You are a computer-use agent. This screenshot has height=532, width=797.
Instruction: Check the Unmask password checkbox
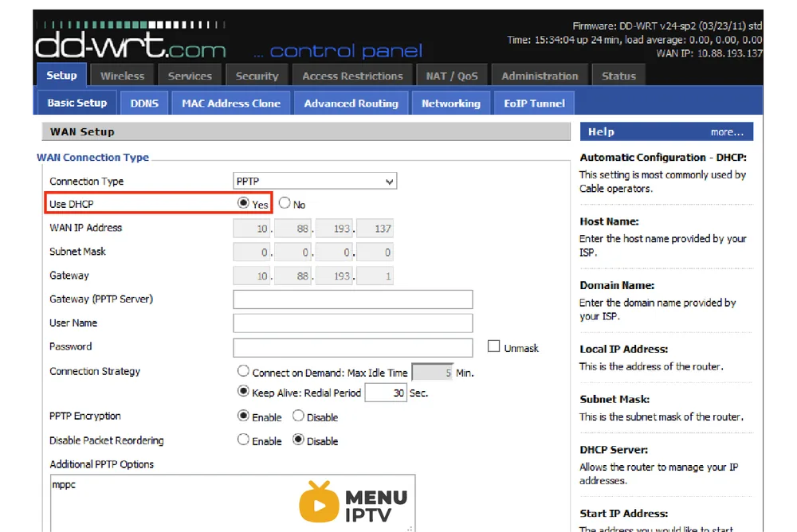click(x=493, y=346)
